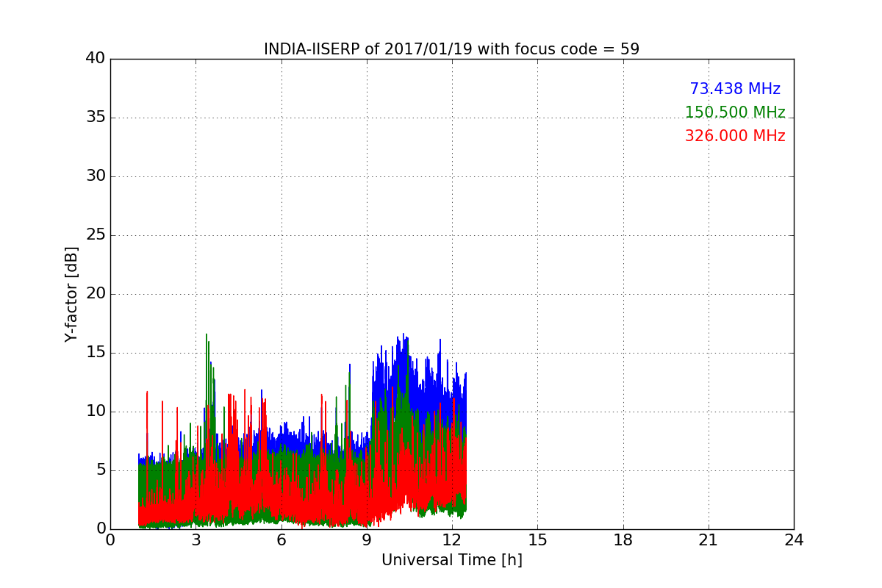The width and height of the screenshot is (882, 588).
Task: Click the Universal Time [h] axis label
Action: 451,560
